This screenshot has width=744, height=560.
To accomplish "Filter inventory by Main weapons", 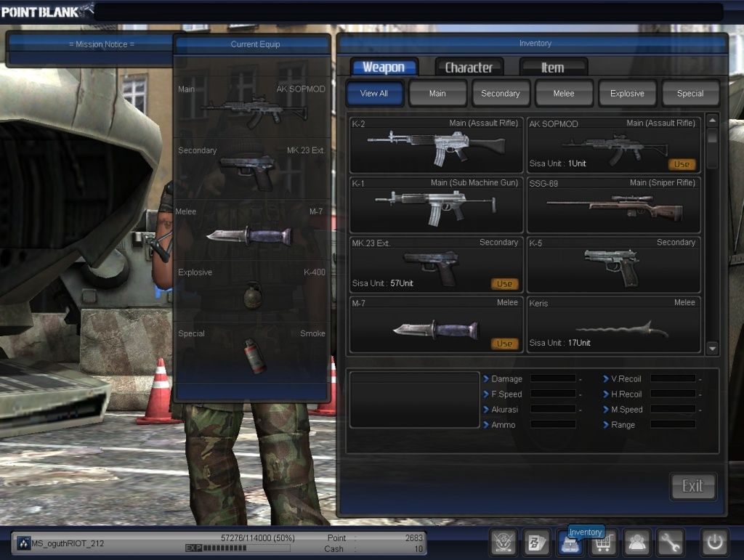I will pos(437,94).
